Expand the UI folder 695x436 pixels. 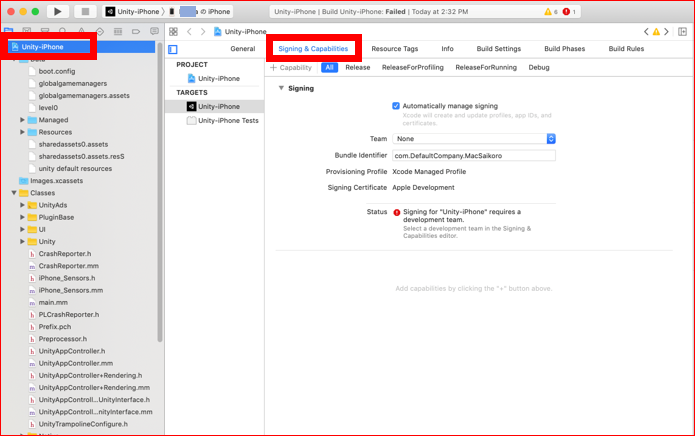point(22,230)
